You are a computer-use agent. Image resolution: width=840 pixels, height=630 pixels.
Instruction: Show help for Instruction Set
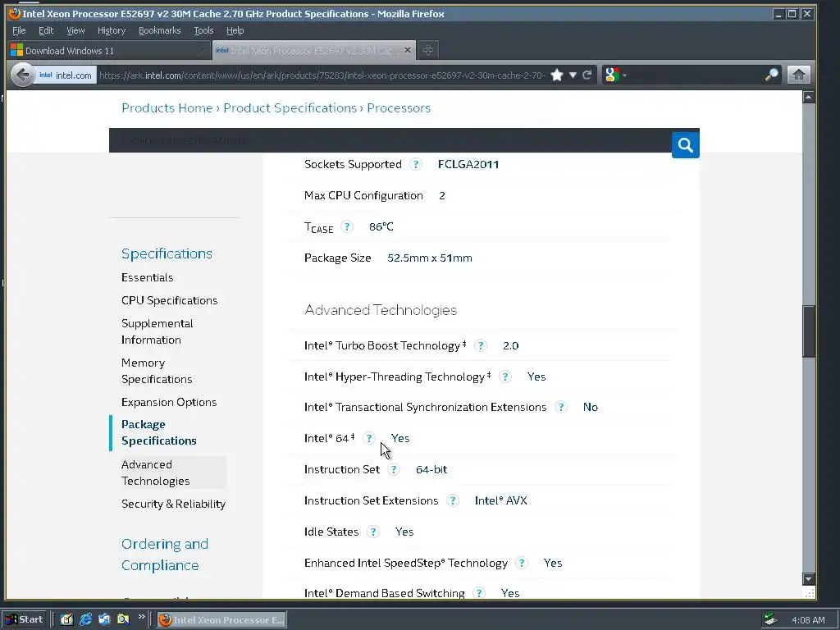(x=394, y=469)
